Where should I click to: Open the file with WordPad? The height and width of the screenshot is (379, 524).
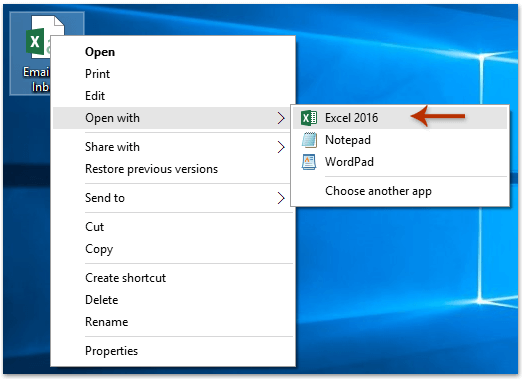point(400,162)
